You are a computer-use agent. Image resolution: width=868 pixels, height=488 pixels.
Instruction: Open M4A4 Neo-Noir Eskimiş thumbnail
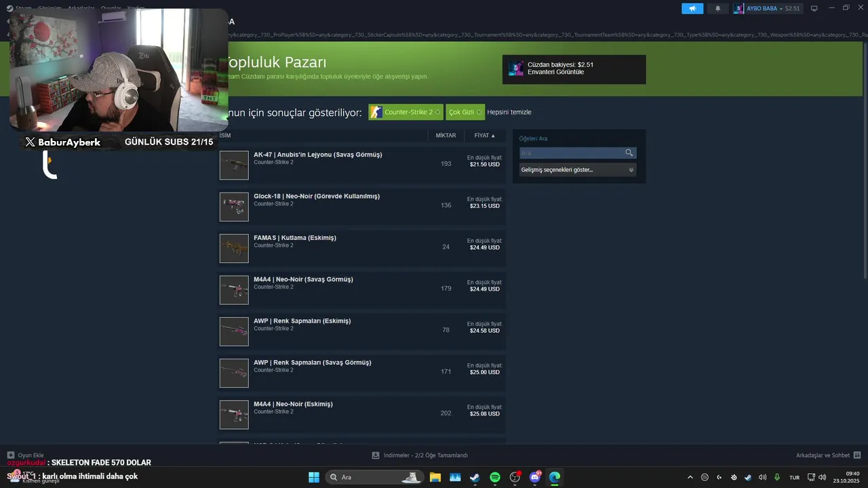pos(234,415)
